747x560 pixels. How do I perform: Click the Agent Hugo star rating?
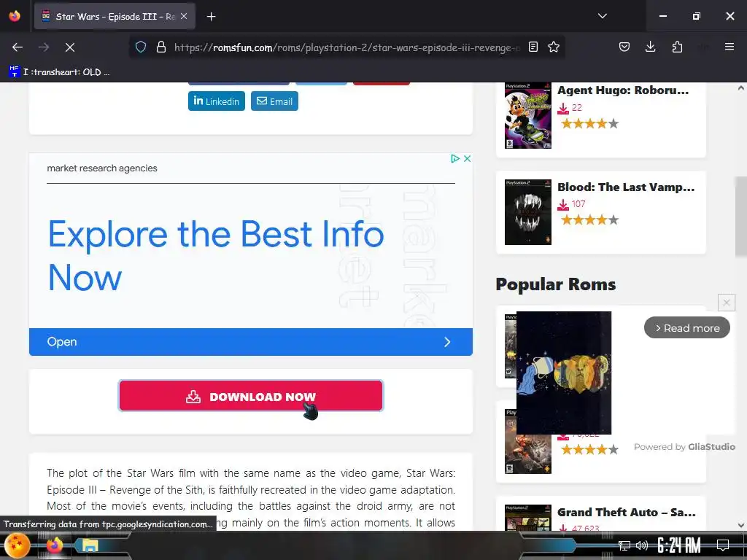589,124
